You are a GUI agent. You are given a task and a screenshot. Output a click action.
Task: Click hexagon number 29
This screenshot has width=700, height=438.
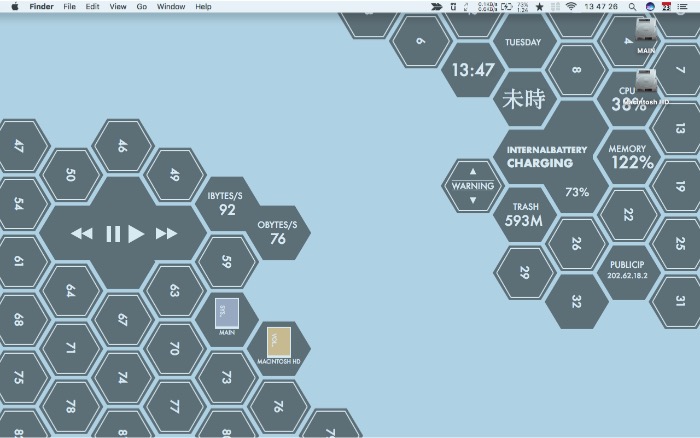(x=524, y=272)
